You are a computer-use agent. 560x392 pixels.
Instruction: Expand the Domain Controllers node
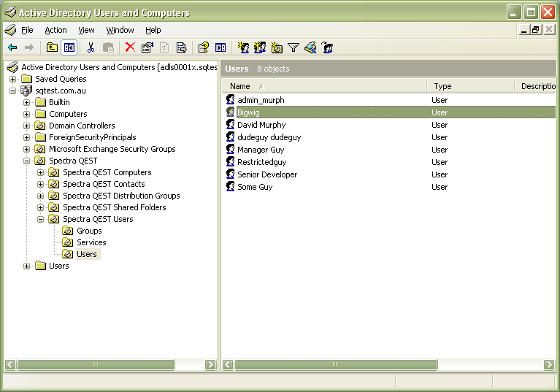coord(27,126)
